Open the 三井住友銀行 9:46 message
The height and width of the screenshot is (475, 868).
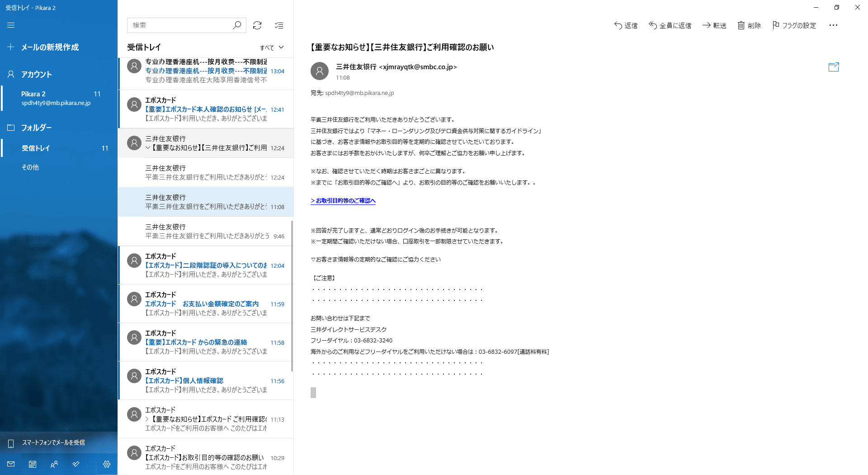(x=206, y=231)
